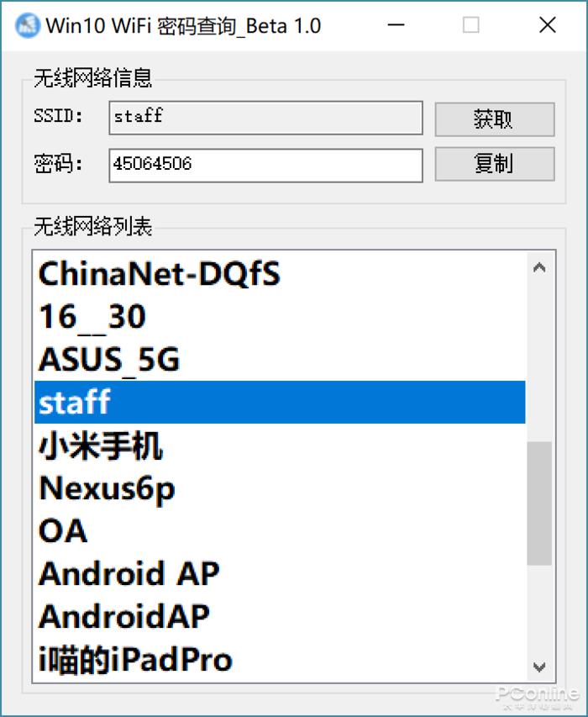Select the Android AP entry with a space
This screenshot has height=717, width=588.
(x=129, y=574)
